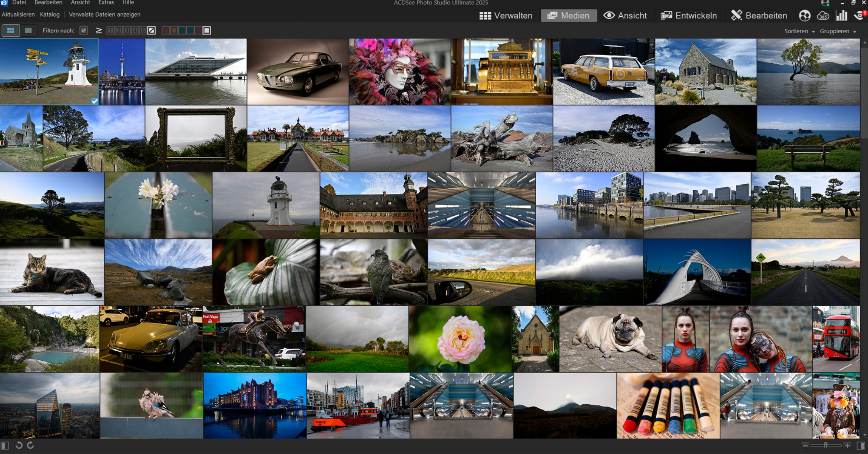Image resolution: width=868 pixels, height=454 pixels.
Task: Switch to the single image view mode
Action: (28, 30)
